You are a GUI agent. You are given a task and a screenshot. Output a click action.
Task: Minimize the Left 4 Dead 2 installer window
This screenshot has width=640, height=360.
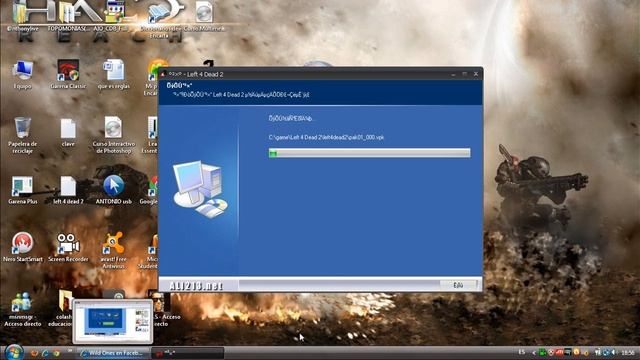[453, 74]
